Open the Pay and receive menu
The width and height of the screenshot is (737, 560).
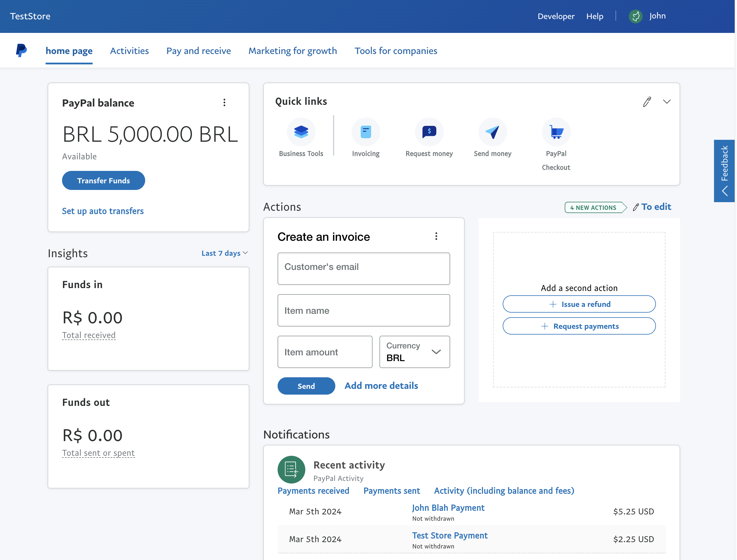click(199, 51)
